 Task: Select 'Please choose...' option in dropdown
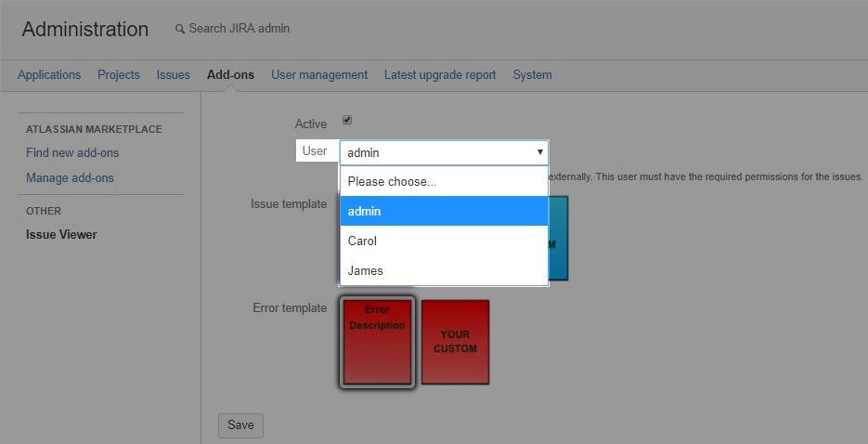[x=444, y=181]
